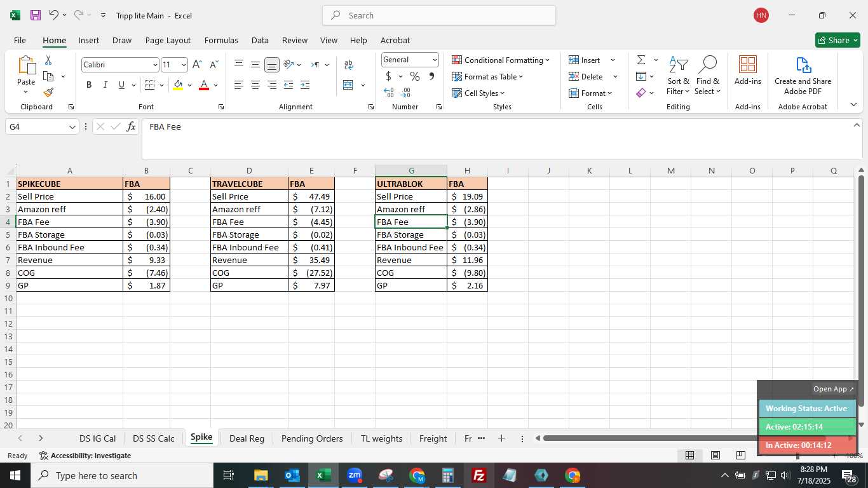Open the Data ribbon tab
This screenshot has width=868, height=488.
[260, 40]
